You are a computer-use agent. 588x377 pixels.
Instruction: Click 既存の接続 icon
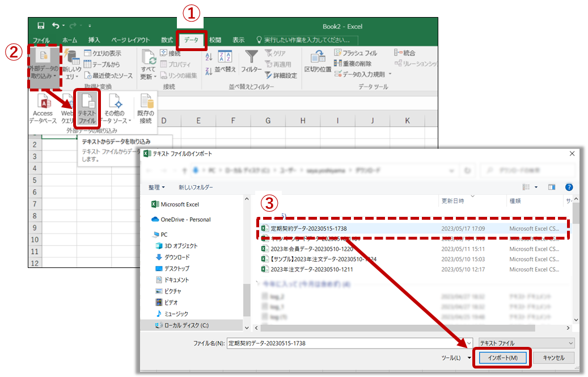[146, 109]
